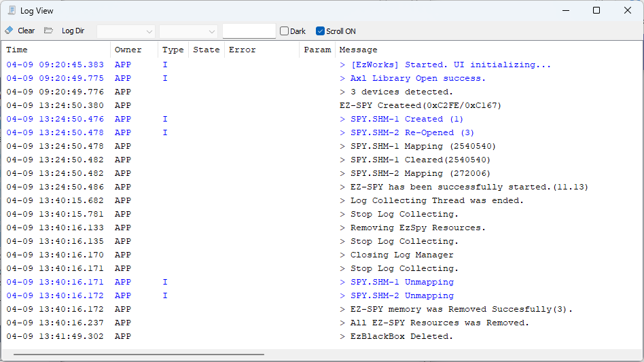644x362 pixels.
Task: Click the APP owner in EzBlackBox Deleted row
Action: (x=123, y=336)
